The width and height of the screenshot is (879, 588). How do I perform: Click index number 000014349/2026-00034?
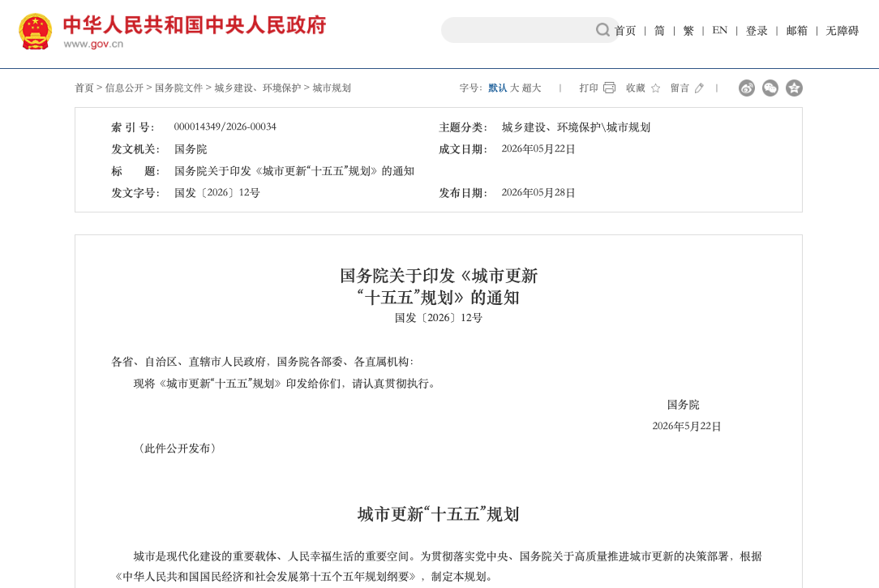(225, 127)
